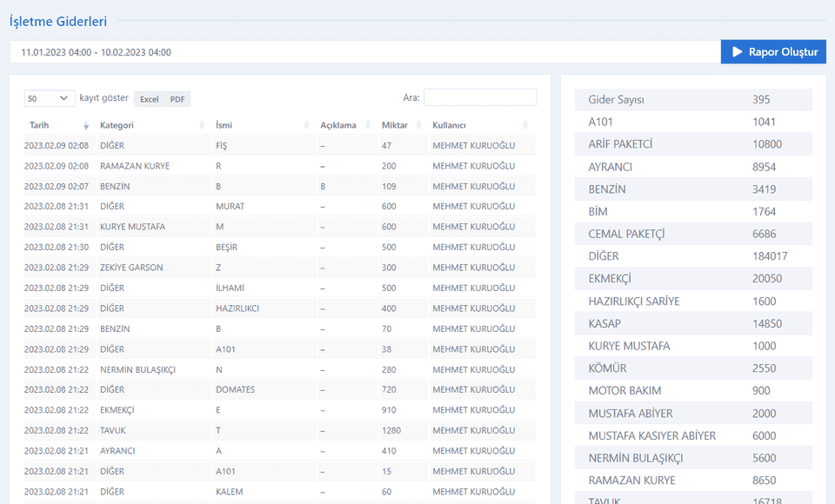Export table with Excel button
The image size is (835, 504).
click(149, 99)
